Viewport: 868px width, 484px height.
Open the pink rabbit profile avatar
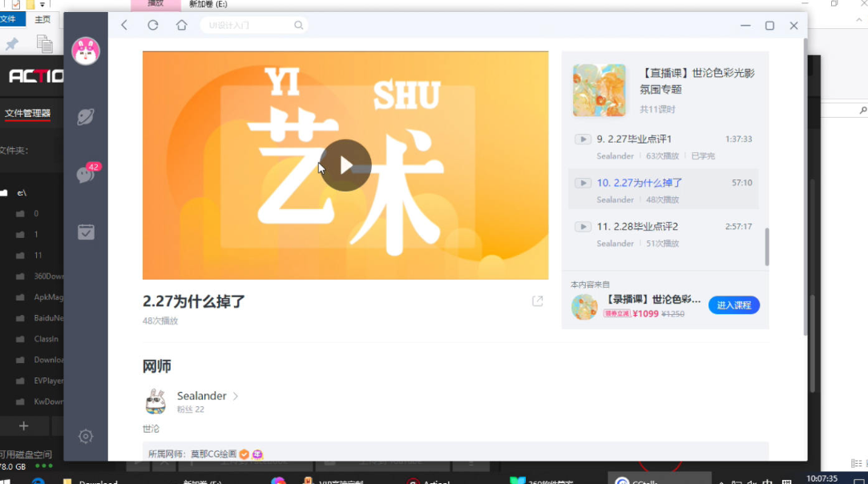(86, 51)
